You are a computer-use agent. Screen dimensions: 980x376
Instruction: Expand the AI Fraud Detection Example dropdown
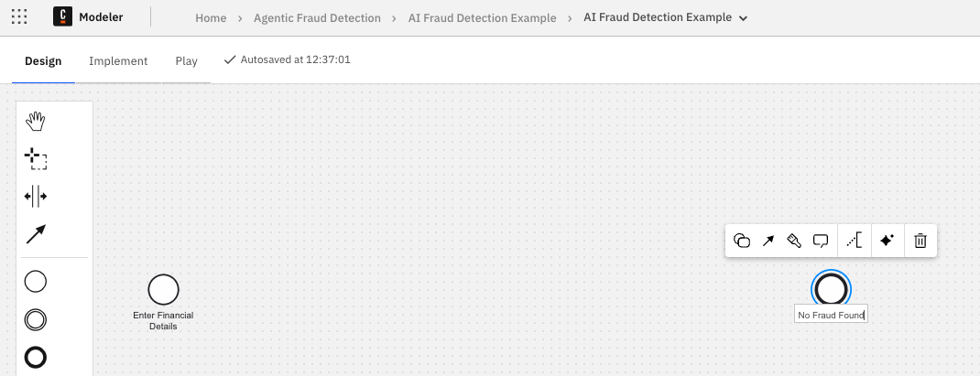click(x=743, y=18)
